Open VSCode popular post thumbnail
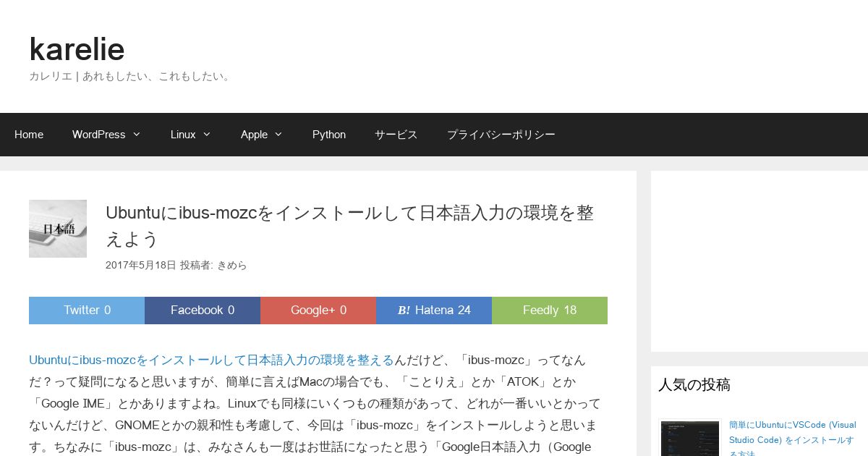Viewport: 868px width, 456px height. click(x=690, y=438)
